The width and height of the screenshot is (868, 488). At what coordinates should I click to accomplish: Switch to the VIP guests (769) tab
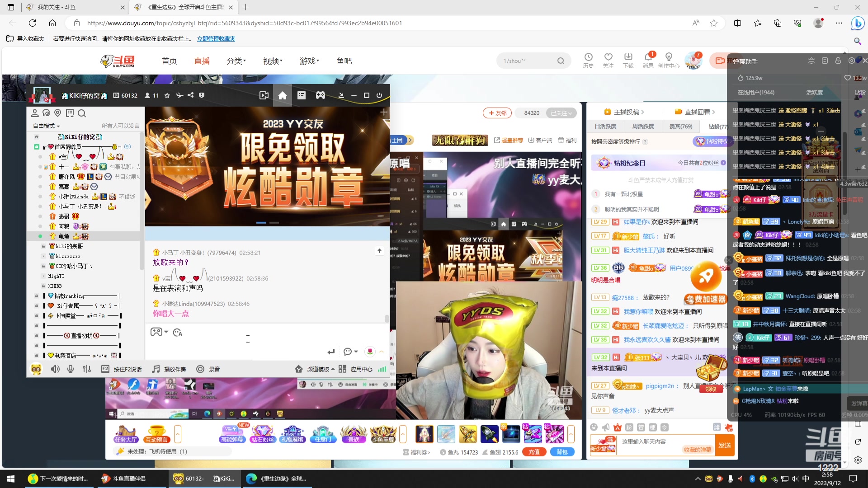[681, 127]
